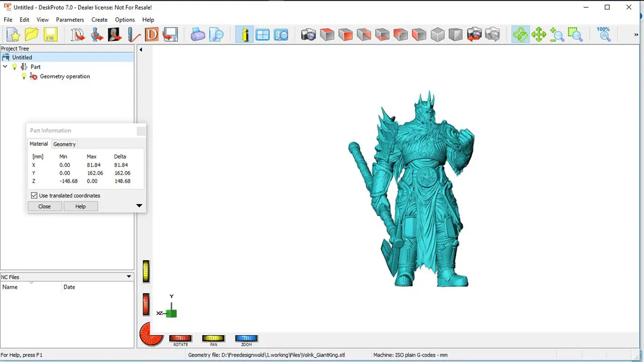Viewport: 644px width, 362px height.
Task: Select Geometry operation in the Project Tree
Action: pyautogui.click(x=65, y=76)
